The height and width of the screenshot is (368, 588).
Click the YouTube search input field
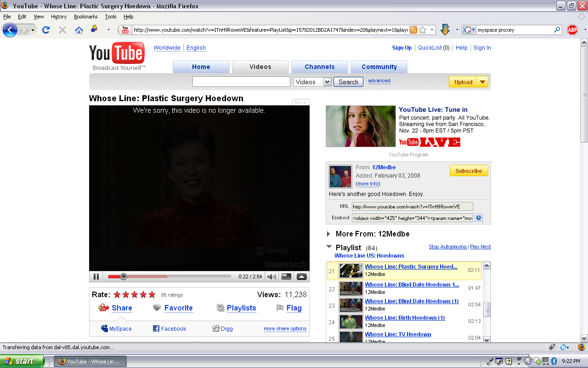pos(241,82)
